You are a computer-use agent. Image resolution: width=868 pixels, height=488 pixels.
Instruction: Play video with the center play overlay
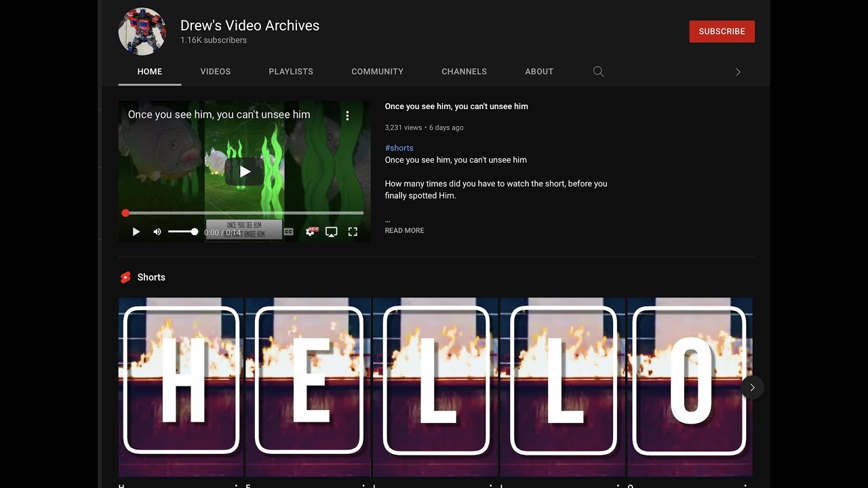pyautogui.click(x=245, y=171)
